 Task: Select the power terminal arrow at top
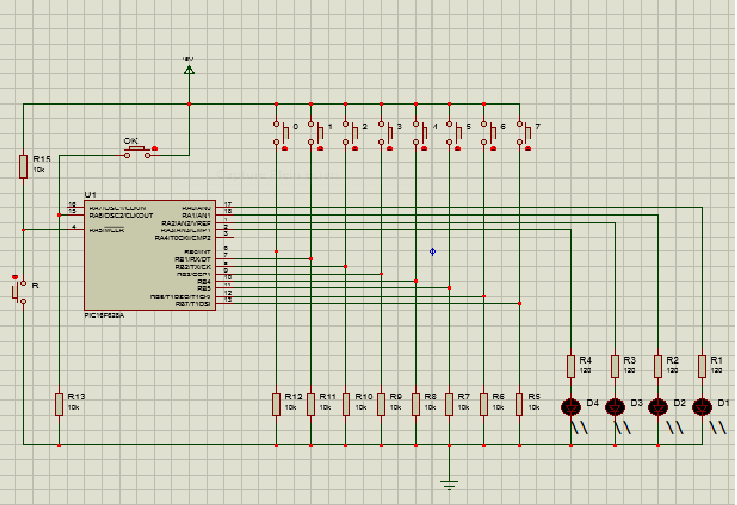(x=189, y=68)
